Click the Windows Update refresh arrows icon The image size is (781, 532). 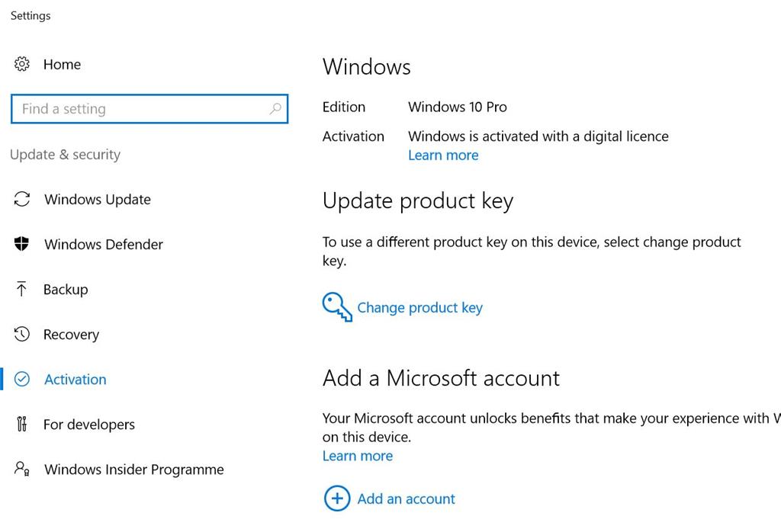click(22, 199)
